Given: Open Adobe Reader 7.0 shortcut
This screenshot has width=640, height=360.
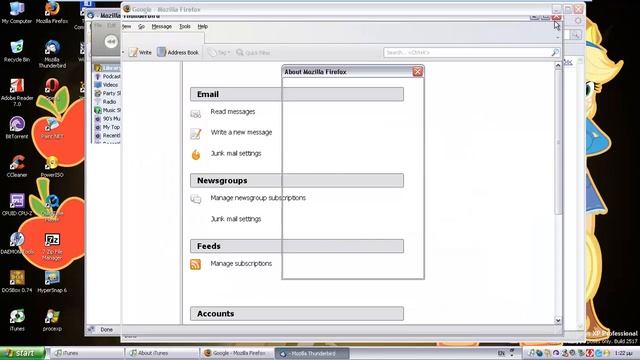Looking at the screenshot, I should 17,92.
